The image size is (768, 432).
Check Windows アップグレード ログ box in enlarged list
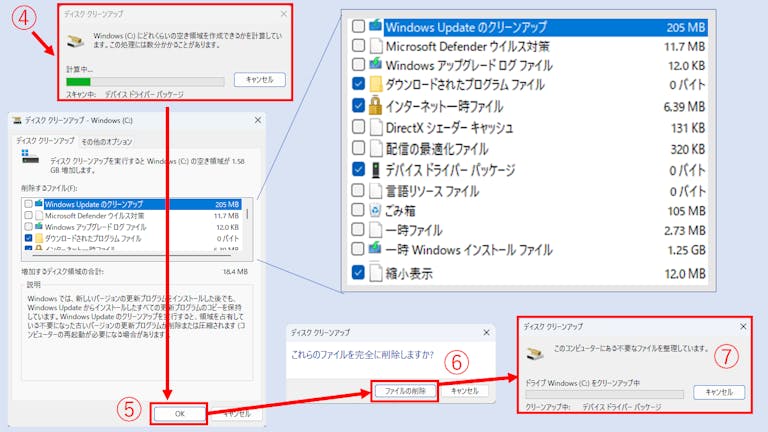358,64
